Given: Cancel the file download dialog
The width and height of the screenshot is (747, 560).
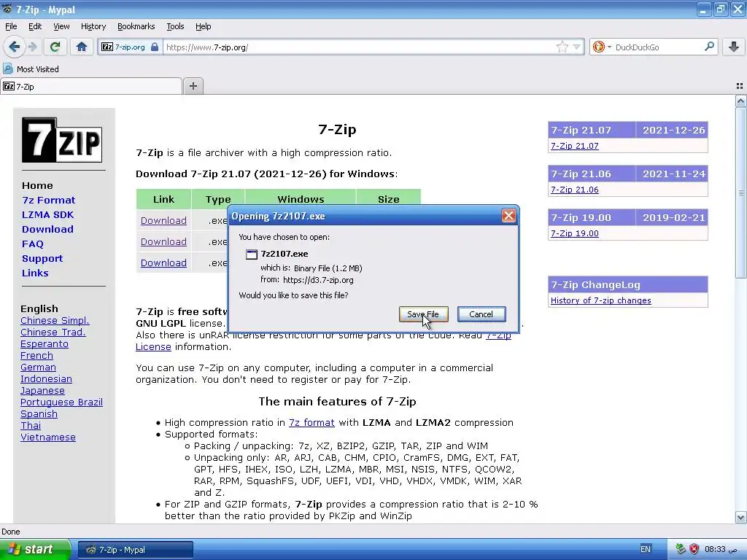Looking at the screenshot, I should tap(481, 314).
